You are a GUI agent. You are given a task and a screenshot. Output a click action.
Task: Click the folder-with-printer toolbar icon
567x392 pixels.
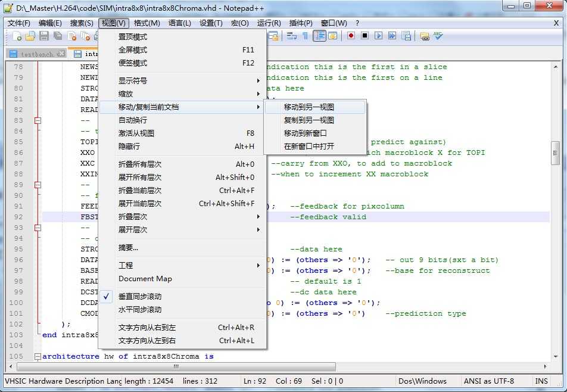tap(425, 36)
